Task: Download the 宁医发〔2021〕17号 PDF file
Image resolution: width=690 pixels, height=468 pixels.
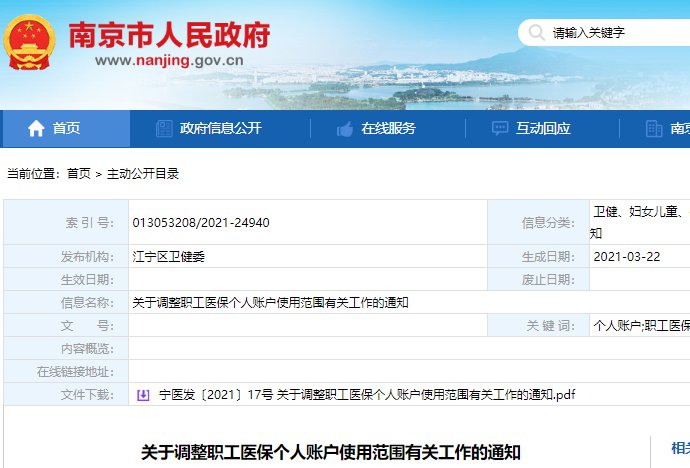Action: (367, 395)
